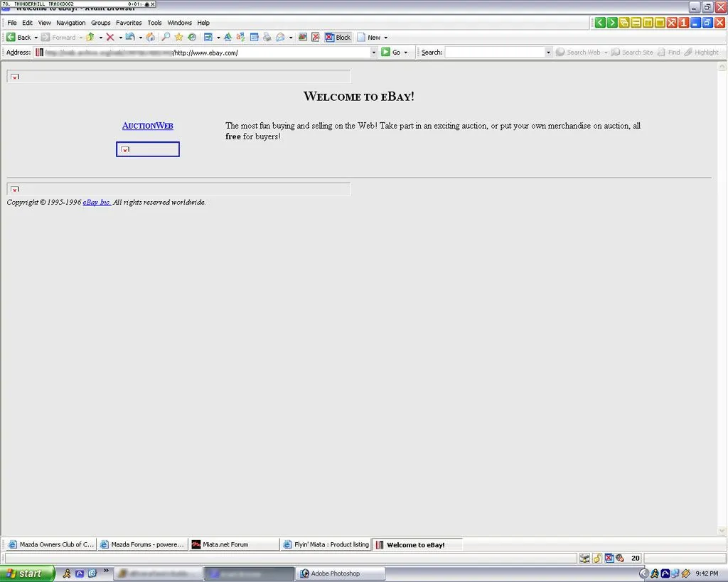
Task: Open the mail icon on the toolbar
Action: (x=280, y=37)
